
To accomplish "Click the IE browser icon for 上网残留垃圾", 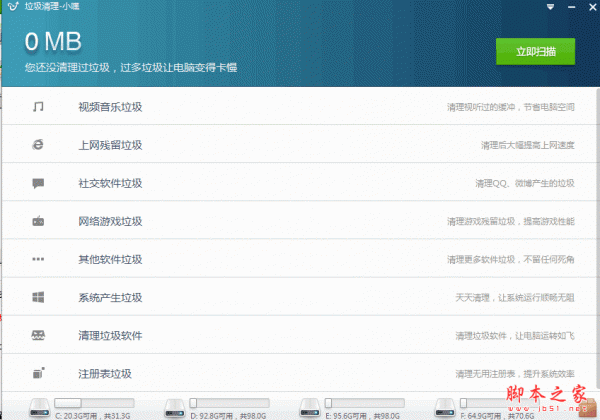I will pyautogui.click(x=38, y=145).
